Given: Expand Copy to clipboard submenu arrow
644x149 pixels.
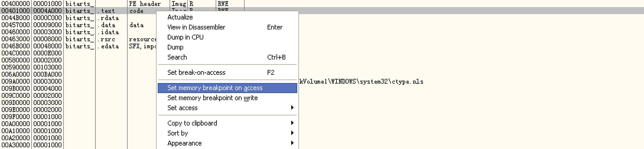Looking at the screenshot, I should tap(292, 123).
